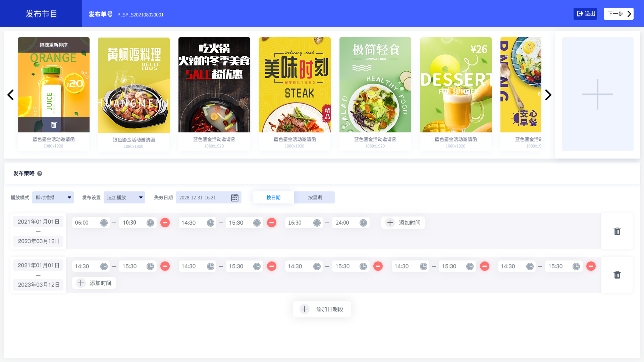Click the 退出 button to exit

[x=585, y=13]
